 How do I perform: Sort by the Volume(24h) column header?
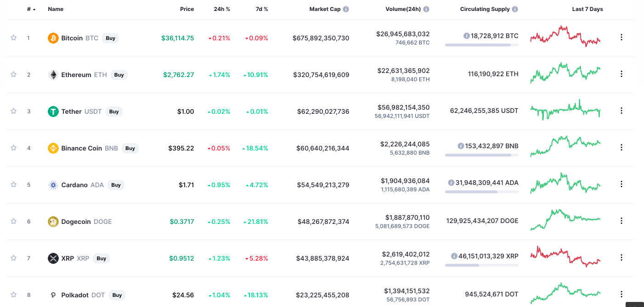[x=403, y=9]
